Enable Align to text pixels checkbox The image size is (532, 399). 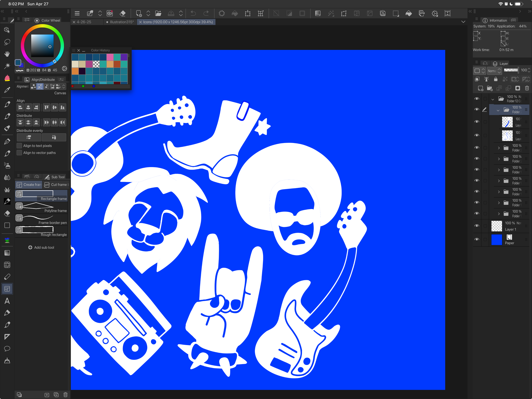coord(19,146)
